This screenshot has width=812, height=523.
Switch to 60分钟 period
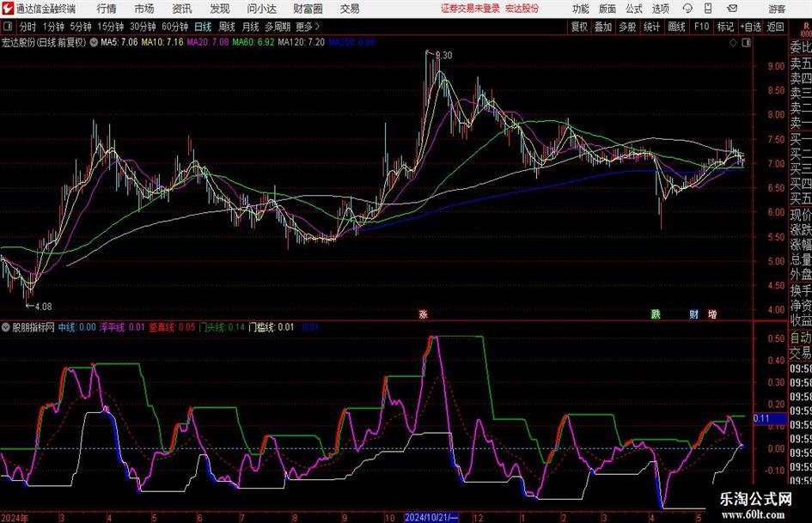coord(175,27)
